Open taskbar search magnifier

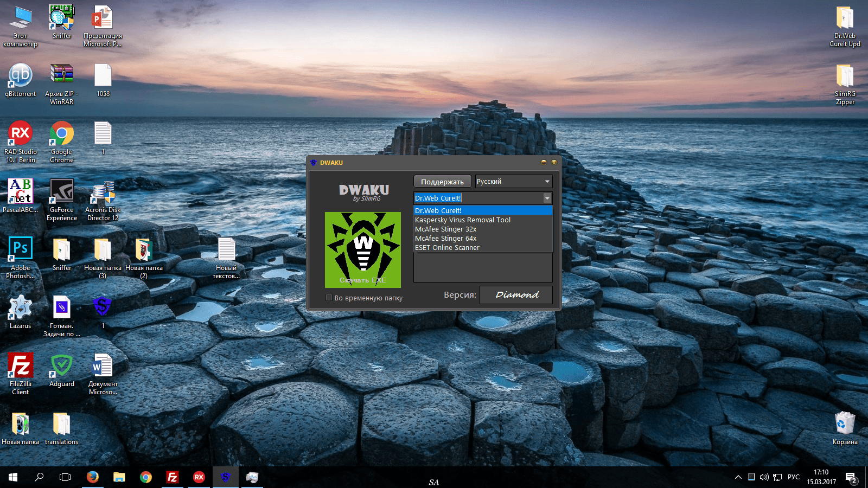pos(39,477)
